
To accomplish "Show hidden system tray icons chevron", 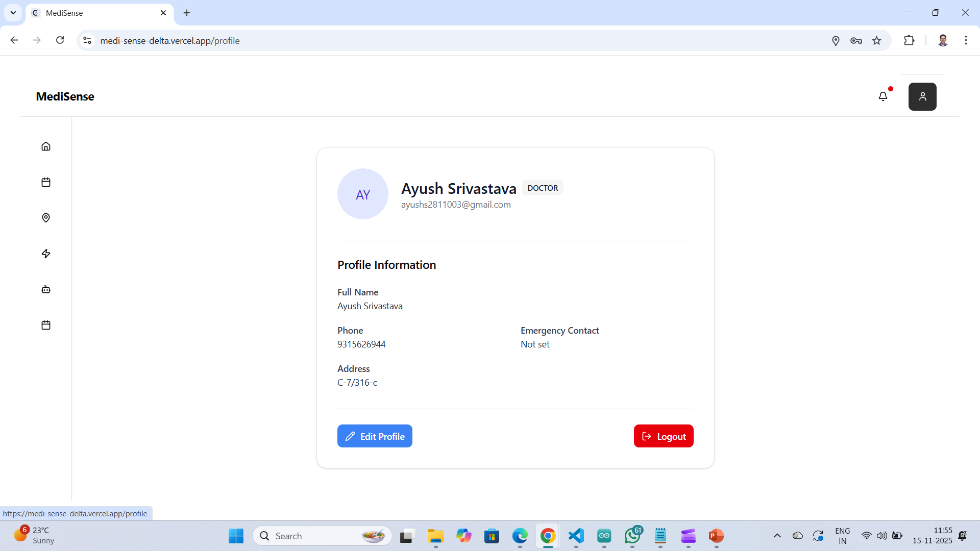I will (x=777, y=536).
